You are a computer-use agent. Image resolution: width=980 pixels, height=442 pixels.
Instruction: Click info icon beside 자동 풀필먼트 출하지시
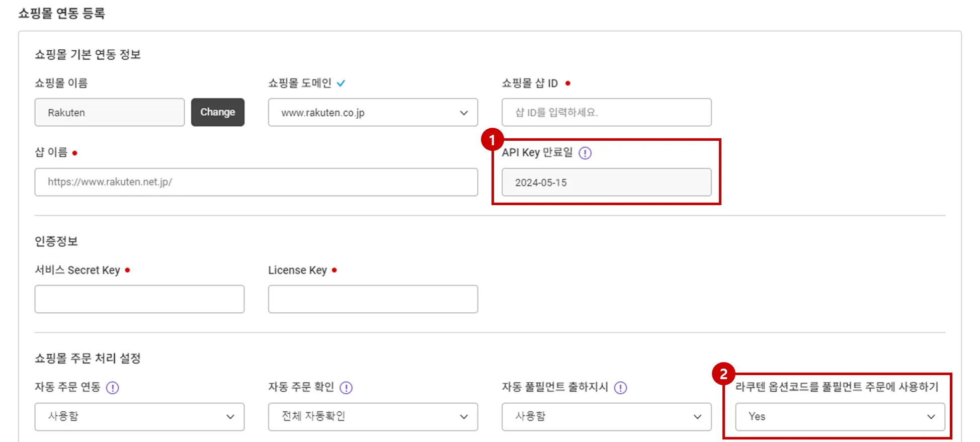click(x=621, y=388)
